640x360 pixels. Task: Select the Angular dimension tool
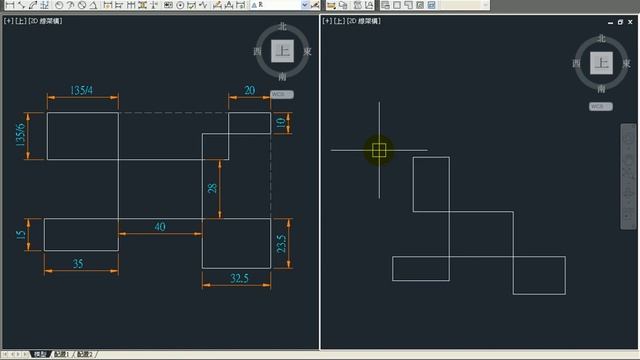(93, 5)
